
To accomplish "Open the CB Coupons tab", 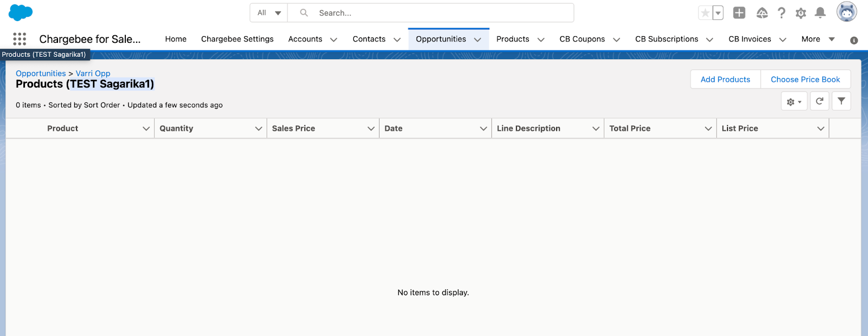I will point(582,39).
